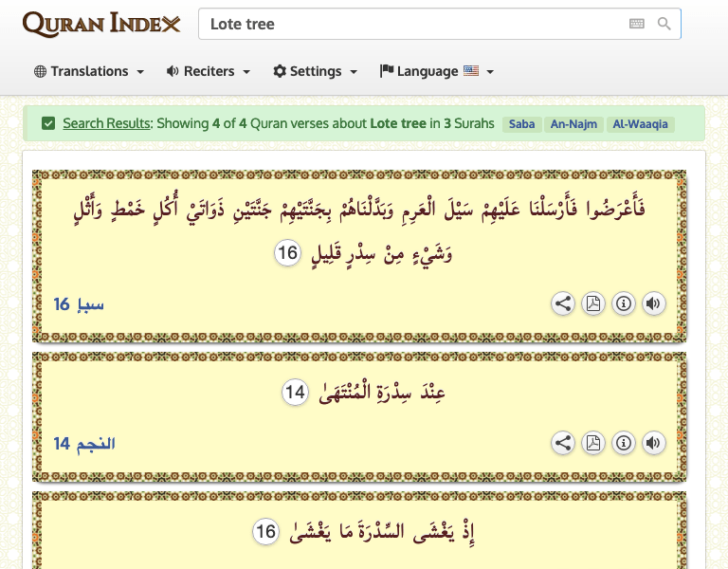The height and width of the screenshot is (569, 728).
Task: Click the search magnifier icon
Action: point(664,24)
